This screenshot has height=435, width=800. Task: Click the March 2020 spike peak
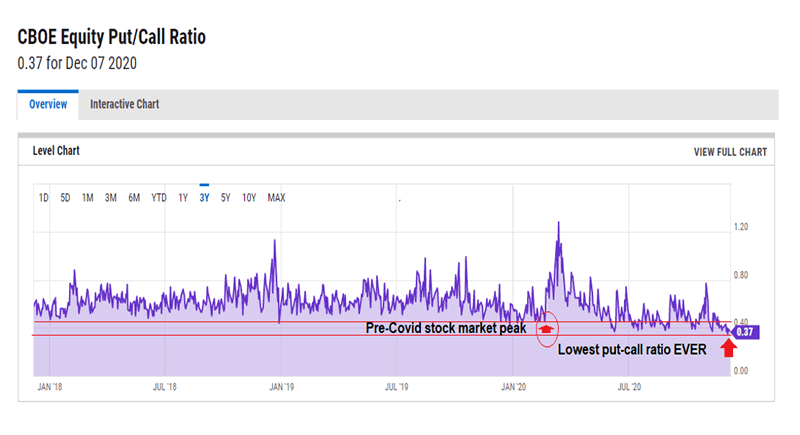(x=557, y=223)
